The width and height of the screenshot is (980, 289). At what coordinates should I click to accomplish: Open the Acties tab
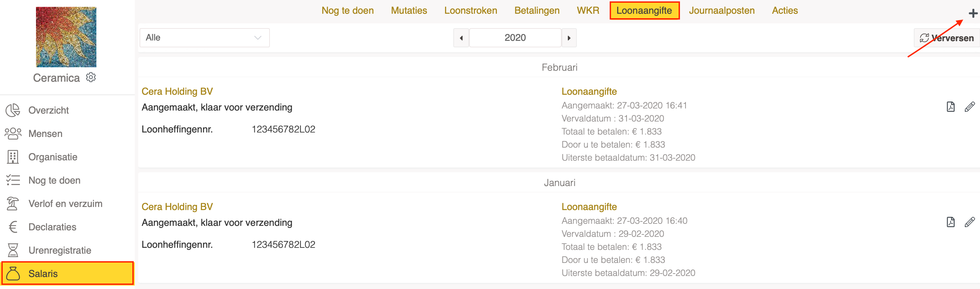click(785, 10)
